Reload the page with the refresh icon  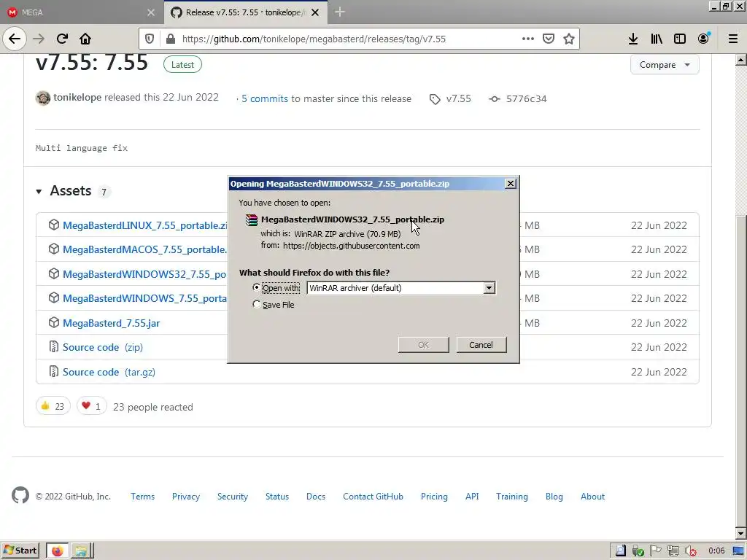(62, 39)
